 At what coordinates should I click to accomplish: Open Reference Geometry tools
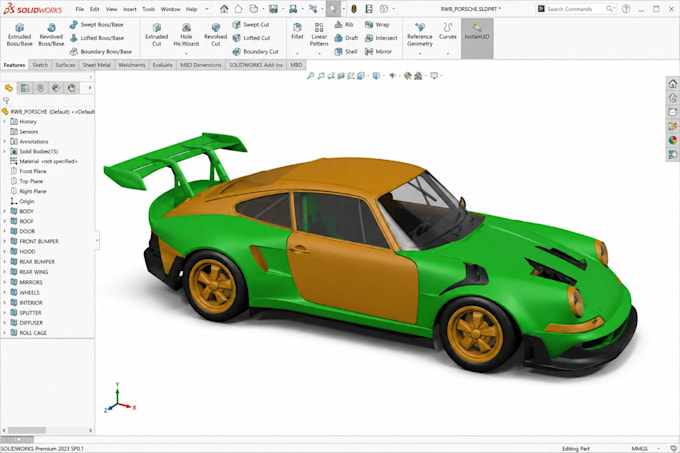[419, 35]
